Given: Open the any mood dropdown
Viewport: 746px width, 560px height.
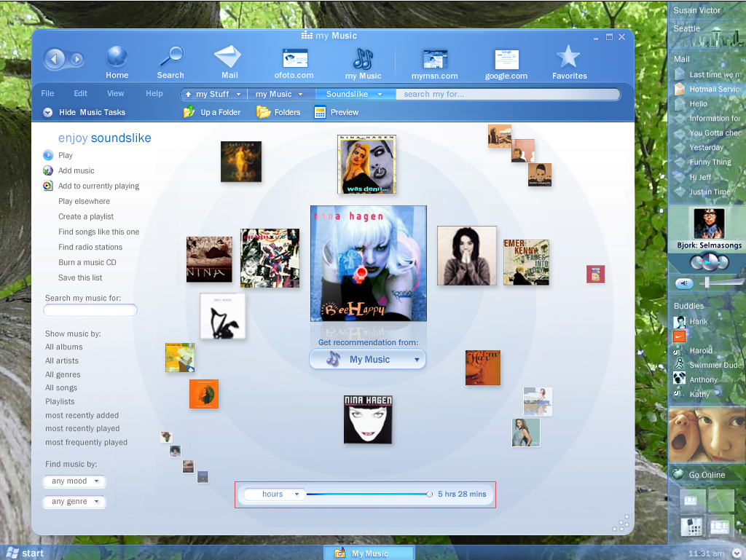Looking at the screenshot, I should (x=74, y=481).
